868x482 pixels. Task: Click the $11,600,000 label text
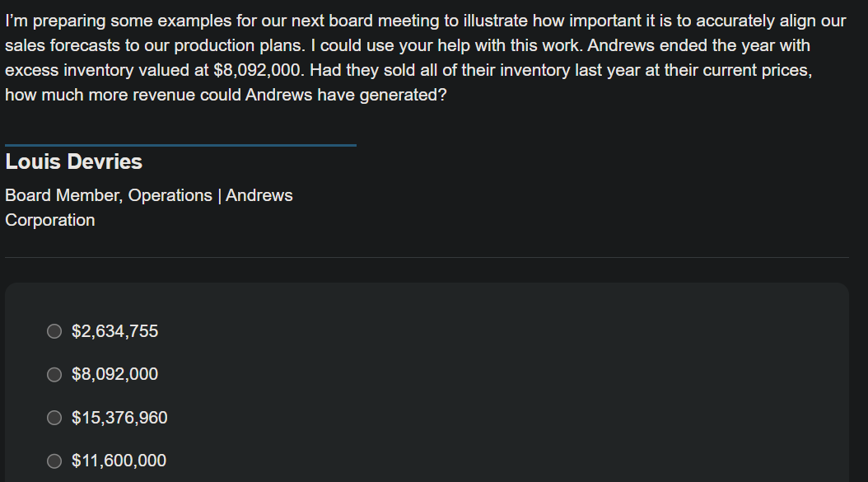[x=119, y=461]
